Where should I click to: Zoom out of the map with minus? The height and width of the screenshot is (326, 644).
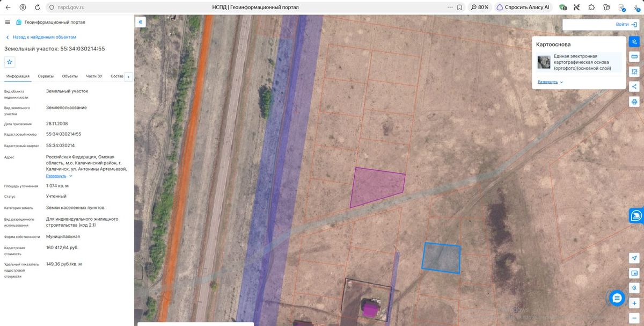tap(634, 318)
